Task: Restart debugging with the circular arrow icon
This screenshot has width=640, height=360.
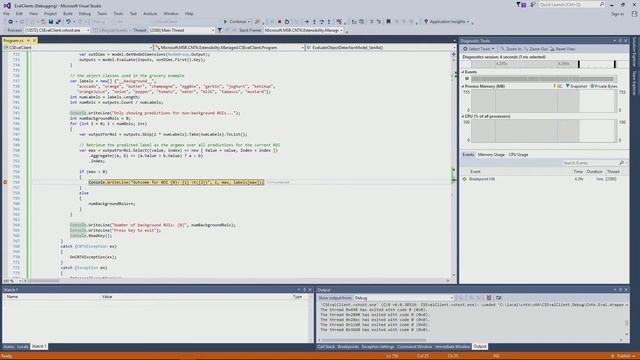Action: pyautogui.click(x=287, y=22)
